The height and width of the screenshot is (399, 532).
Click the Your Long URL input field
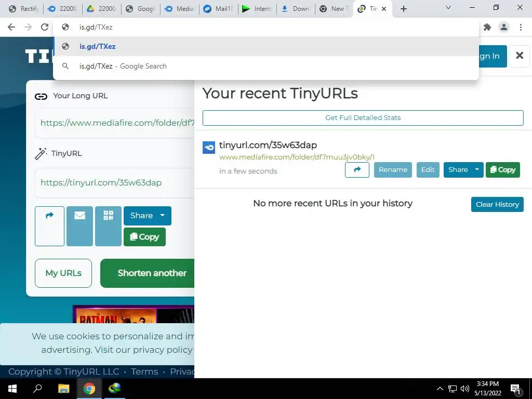coord(115,123)
